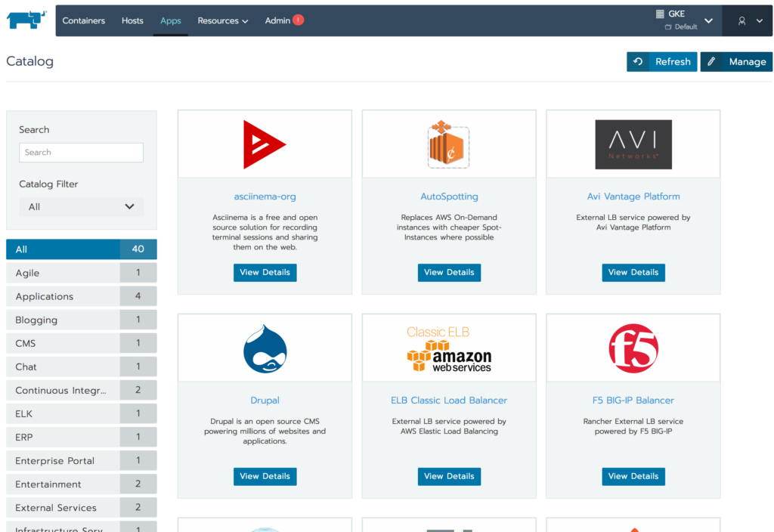Click the Admin alert badge icon
774x532 pixels.
pos(298,20)
